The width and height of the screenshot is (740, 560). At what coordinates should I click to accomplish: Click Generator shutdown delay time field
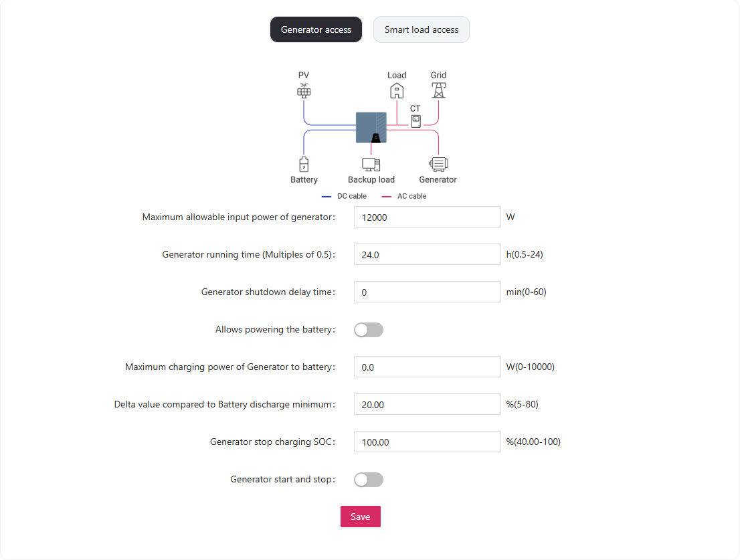pyautogui.click(x=428, y=292)
